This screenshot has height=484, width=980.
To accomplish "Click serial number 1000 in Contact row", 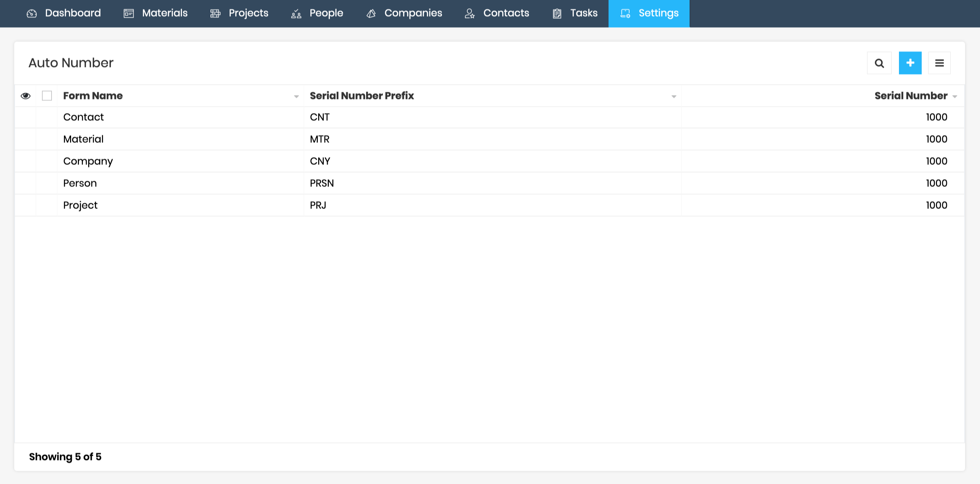I will tap(937, 118).
